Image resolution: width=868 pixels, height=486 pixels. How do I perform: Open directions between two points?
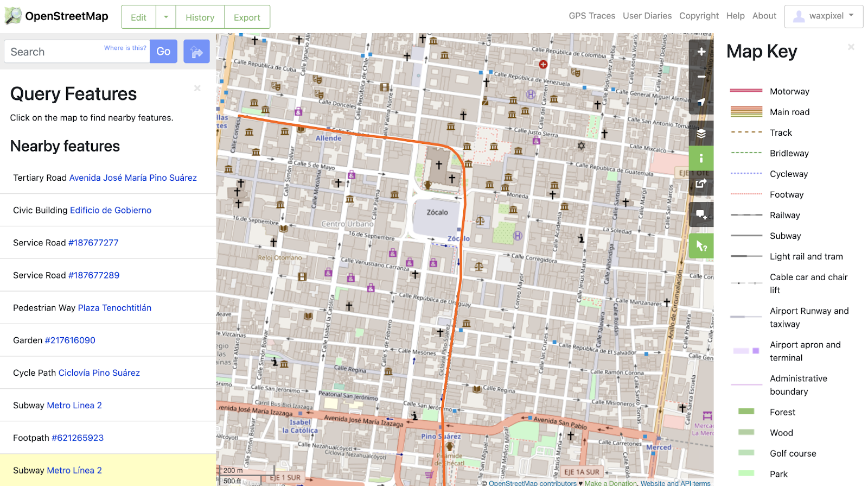point(196,52)
